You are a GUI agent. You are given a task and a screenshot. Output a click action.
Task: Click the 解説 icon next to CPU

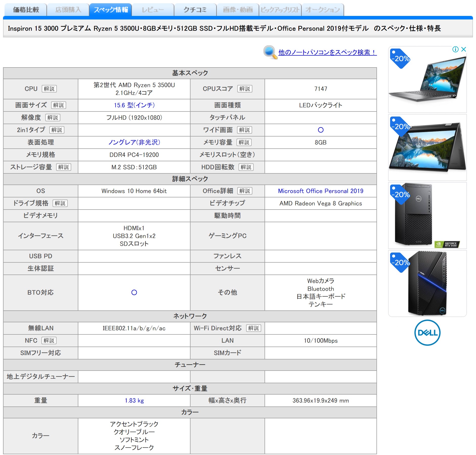tap(49, 89)
